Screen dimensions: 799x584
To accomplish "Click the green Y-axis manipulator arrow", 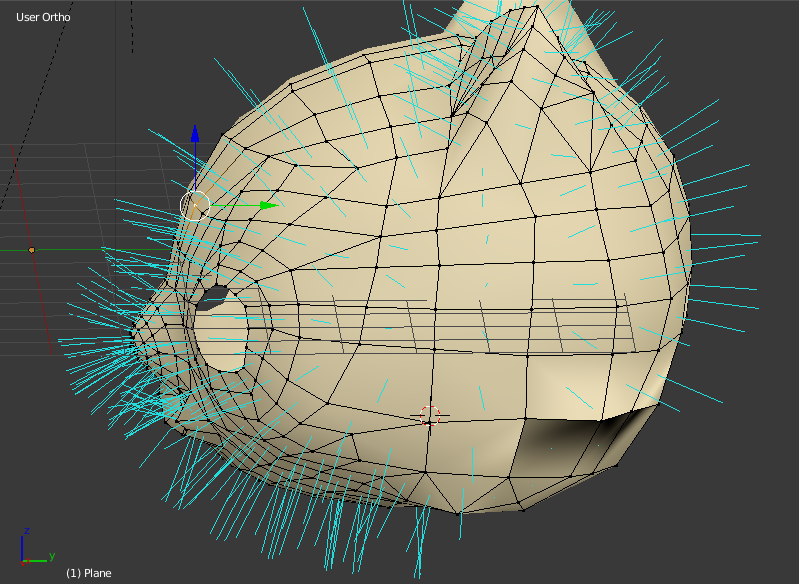I will pos(269,205).
